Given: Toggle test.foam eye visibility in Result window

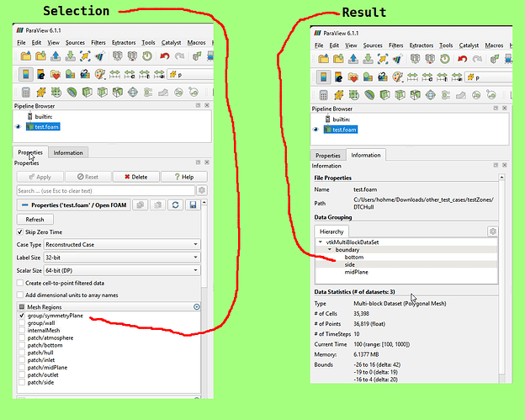Looking at the screenshot, I should 316,130.
